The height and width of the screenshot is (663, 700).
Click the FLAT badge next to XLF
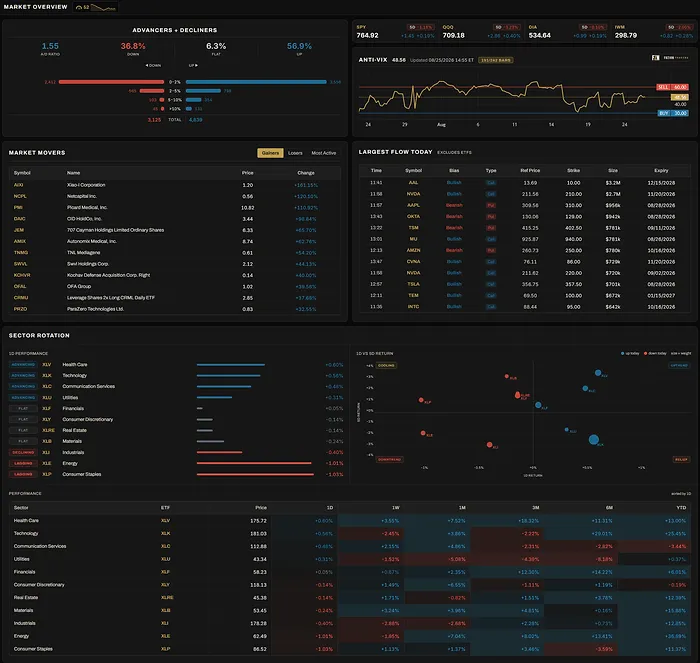[23, 409]
